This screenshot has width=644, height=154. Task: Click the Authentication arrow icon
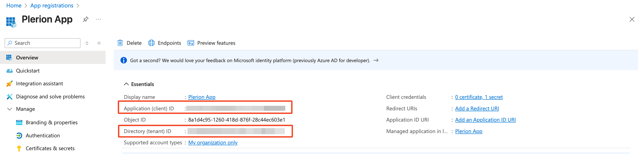(19, 136)
